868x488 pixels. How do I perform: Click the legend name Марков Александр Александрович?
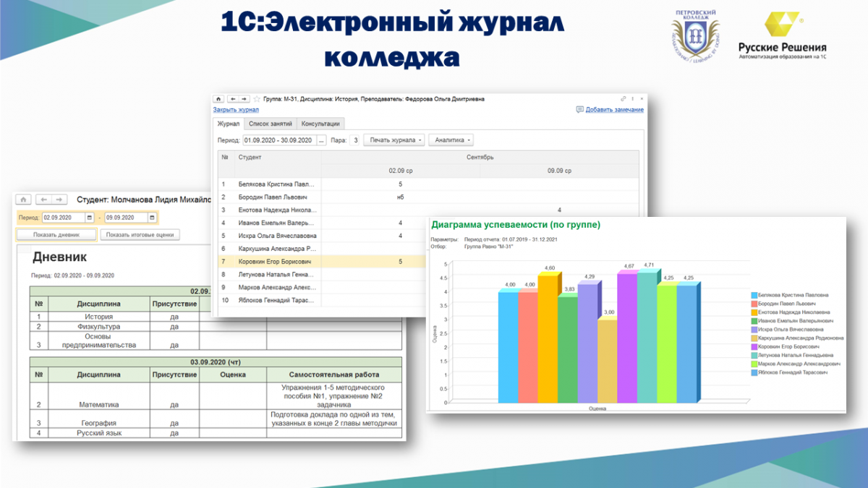(x=801, y=364)
